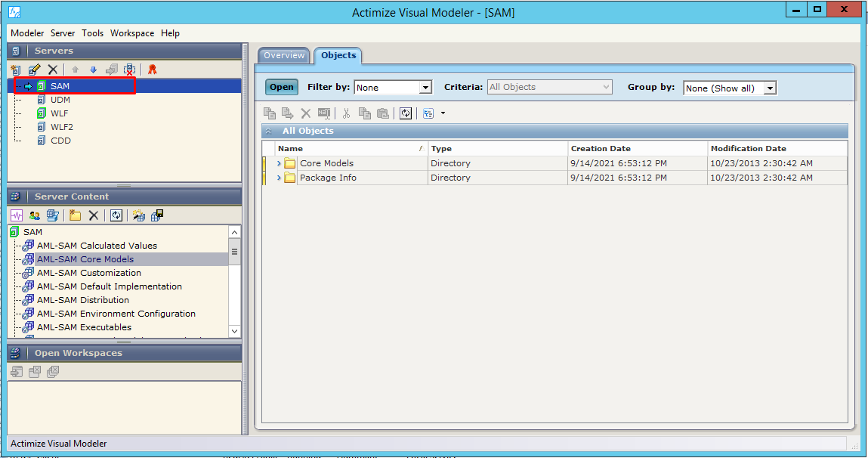Click the rename icon in Objects toolbar
This screenshot has height=458, width=868.
[x=324, y=113]
